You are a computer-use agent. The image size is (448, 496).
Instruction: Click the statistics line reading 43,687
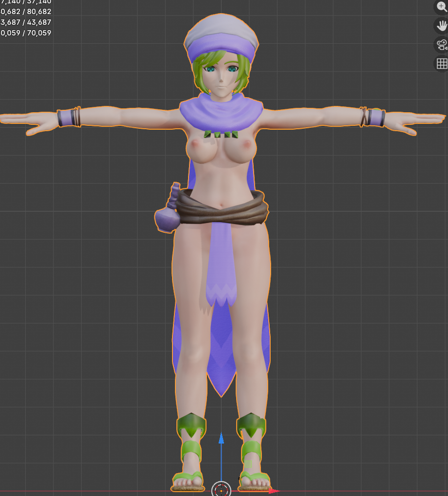pyautogui.click(x=26, y=22)
